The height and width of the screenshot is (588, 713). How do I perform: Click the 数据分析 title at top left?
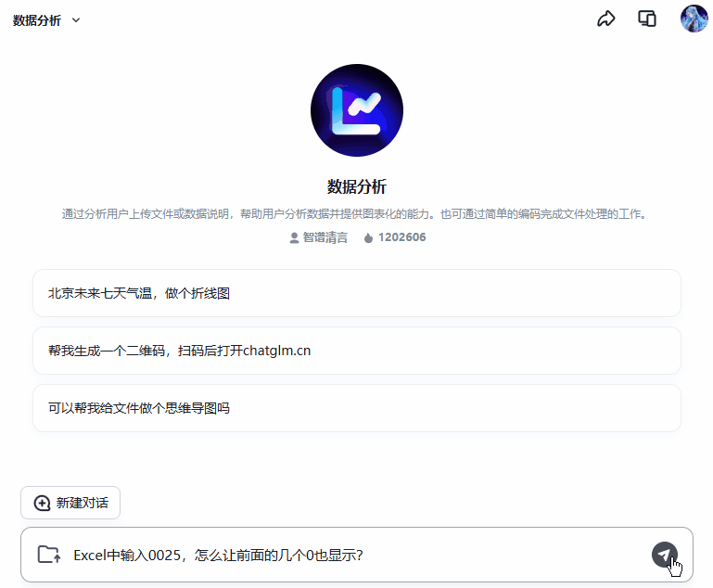coord(37,20)
